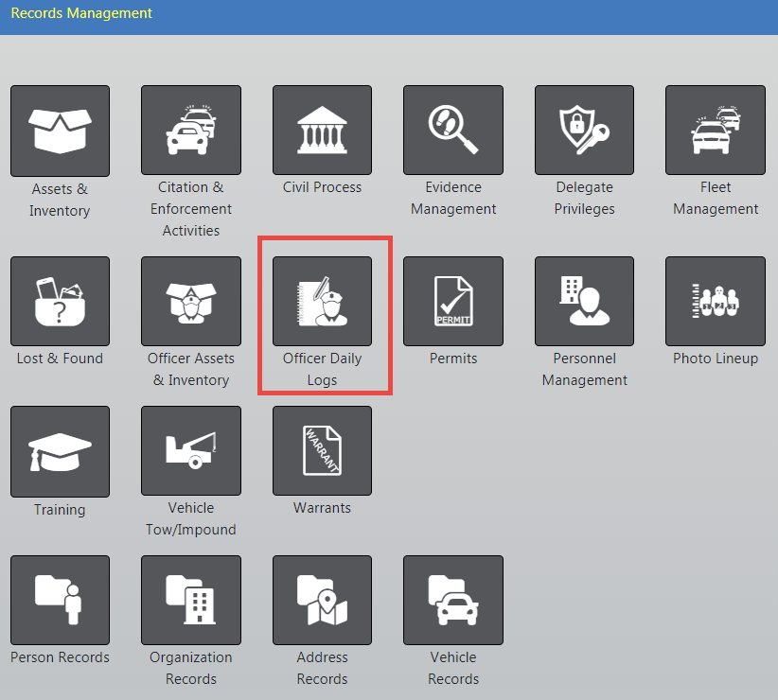Open the highlighted Officer Daily Logs icon
Viewport: 778px width, 700px height.
click(322, 301)
